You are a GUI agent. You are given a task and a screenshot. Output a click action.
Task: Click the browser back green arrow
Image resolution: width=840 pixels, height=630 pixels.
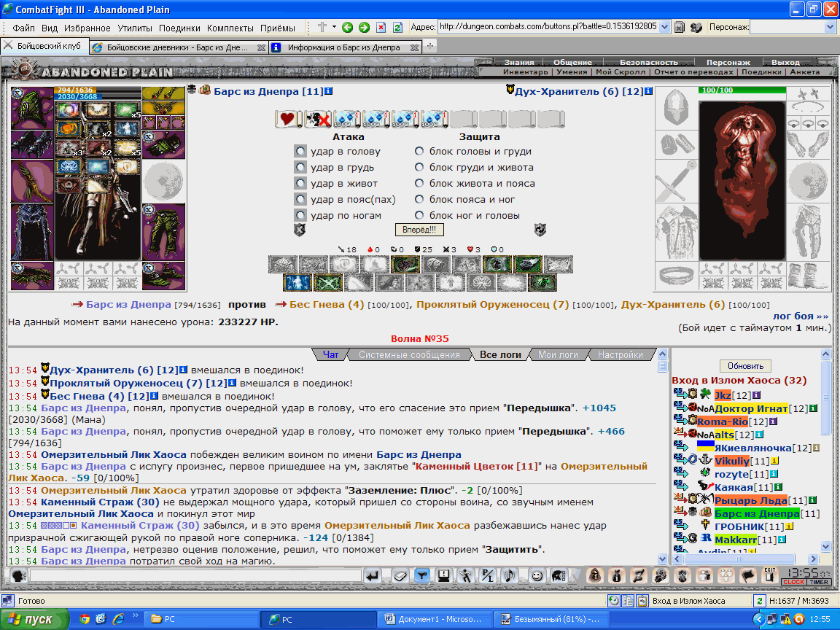tap(347, 27)
